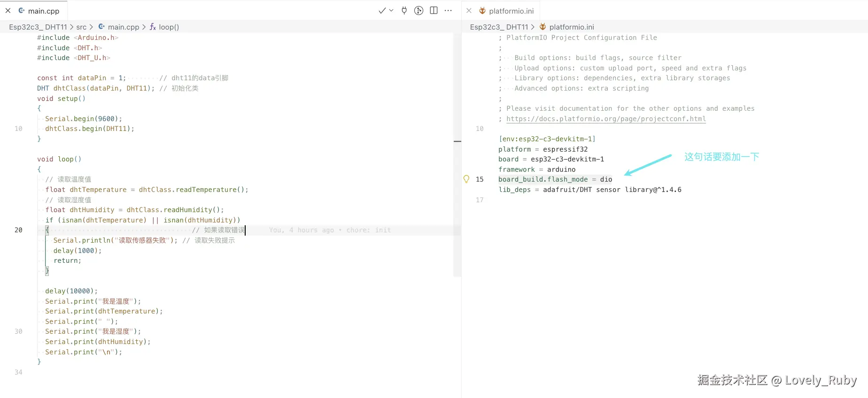Click 'Please visit documentation' comment line
The height and width of the screenshot is (398, 868).
point(627,108)
